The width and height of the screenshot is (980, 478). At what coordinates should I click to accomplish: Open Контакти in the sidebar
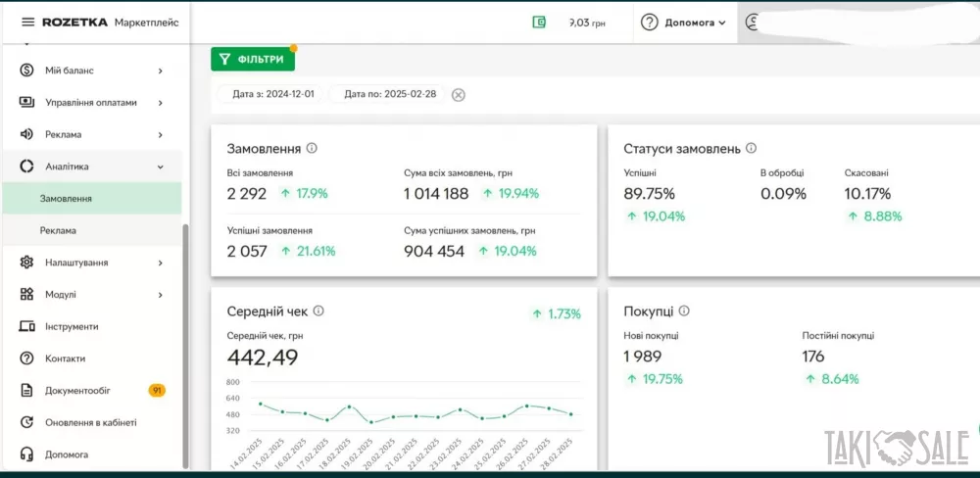pyautogui.click(x=65, y=358)
